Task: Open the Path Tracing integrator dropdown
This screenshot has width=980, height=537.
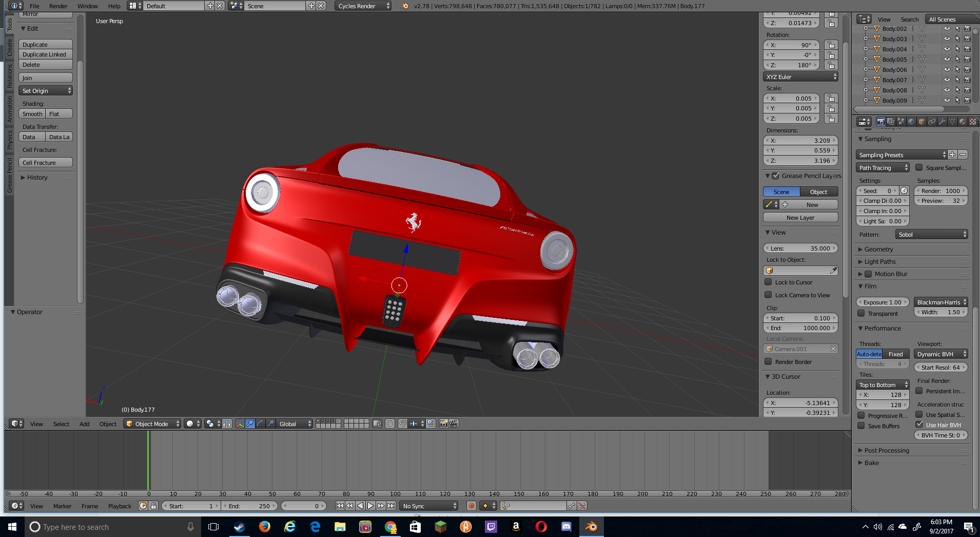Action: [883, 167]
